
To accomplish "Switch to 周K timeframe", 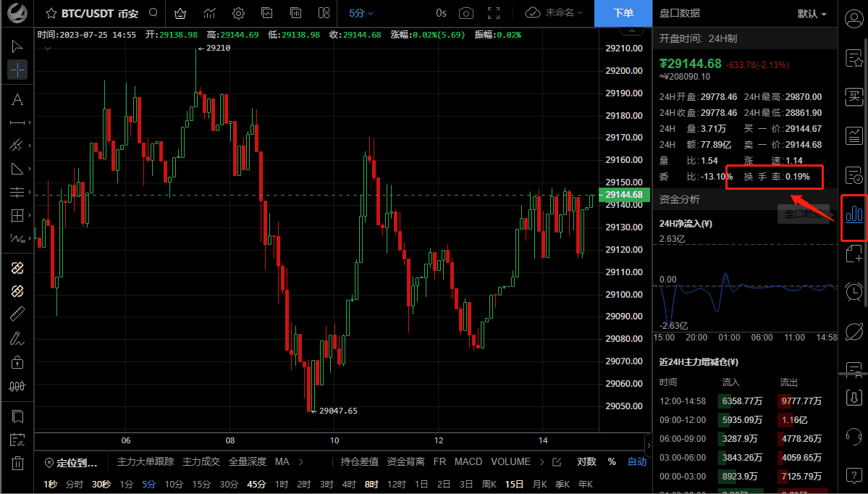I will (489, 485).
